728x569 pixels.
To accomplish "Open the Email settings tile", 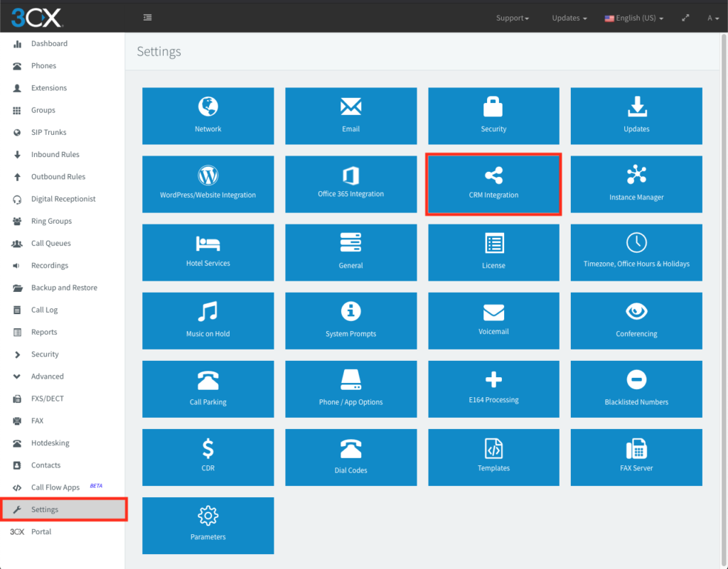I will coord(351,116).
